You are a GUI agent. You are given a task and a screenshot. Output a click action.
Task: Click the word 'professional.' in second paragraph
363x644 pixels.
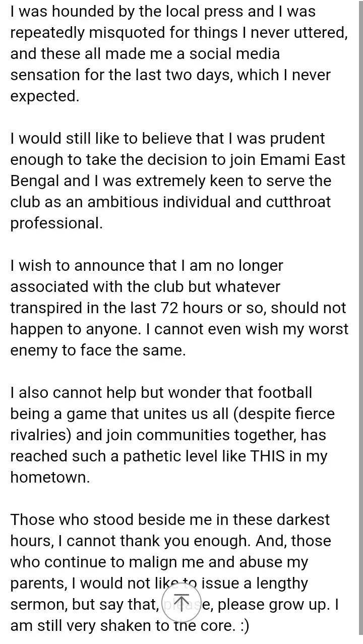pyautogui.click(x=56, y=223)
